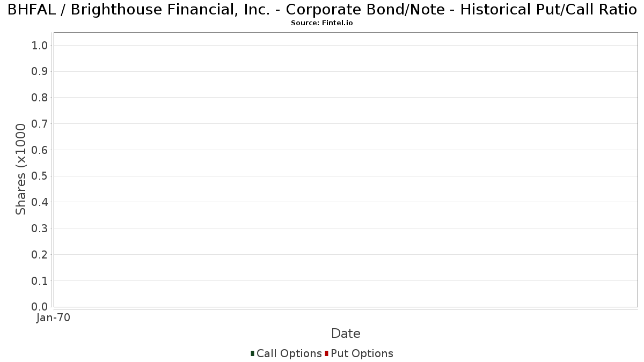Click the 0.8 y-axis tick label

click(x=40, y=98)
